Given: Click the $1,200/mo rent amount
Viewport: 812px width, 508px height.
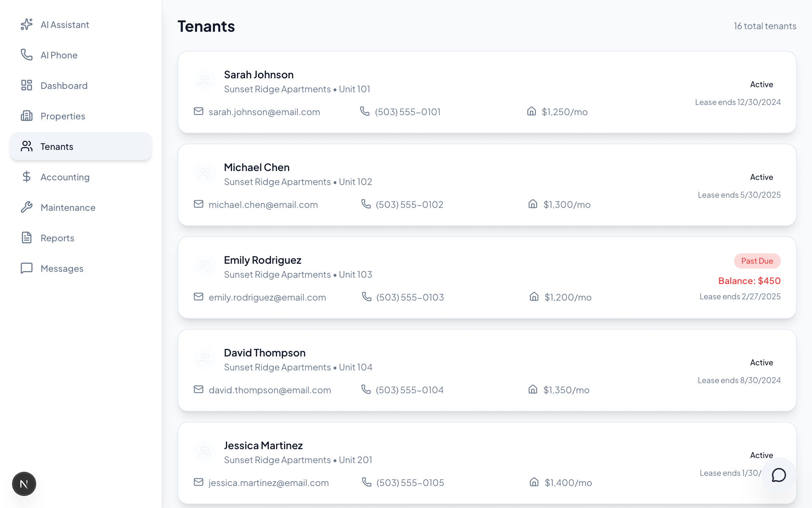Looking at the screenshot, I should coord(568,297).
